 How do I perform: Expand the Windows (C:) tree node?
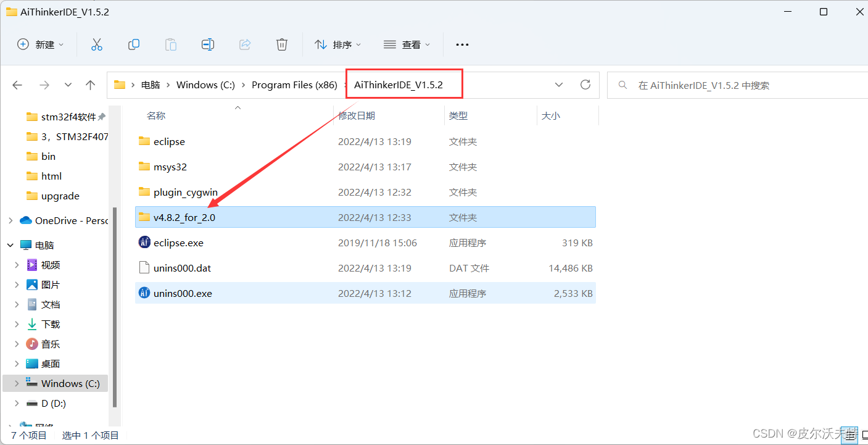pyautogui.click(x=18, y=383)
